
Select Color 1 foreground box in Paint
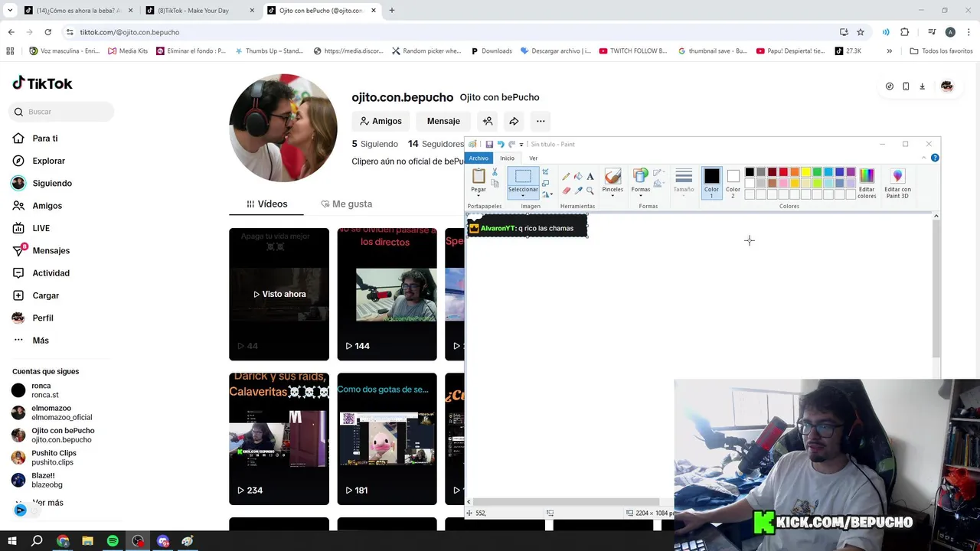pos(711,182)
